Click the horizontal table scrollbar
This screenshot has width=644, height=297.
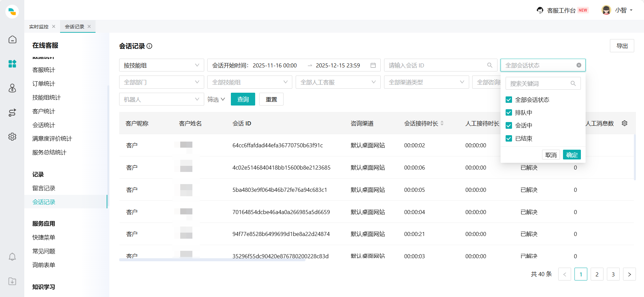(x=212, y=260)
